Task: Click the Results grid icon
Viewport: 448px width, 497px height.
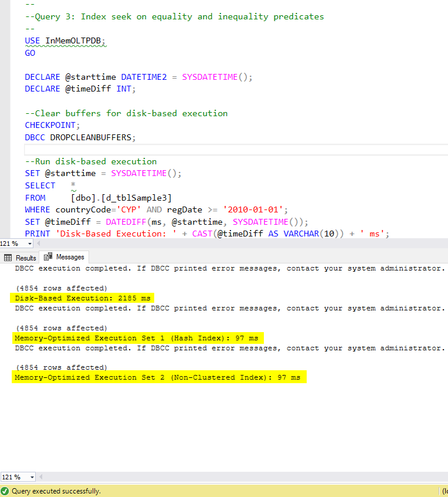Action: coord(8,258)
